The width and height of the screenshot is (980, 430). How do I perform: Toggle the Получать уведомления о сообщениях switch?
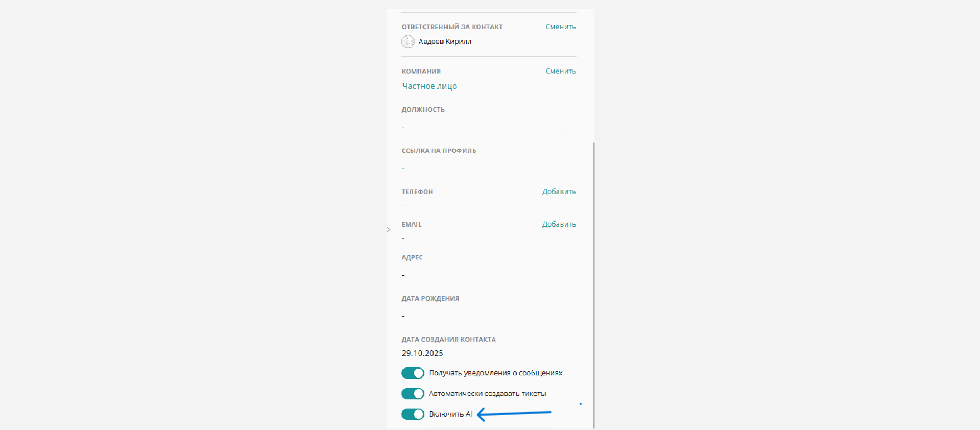click(x=413, y=373)
